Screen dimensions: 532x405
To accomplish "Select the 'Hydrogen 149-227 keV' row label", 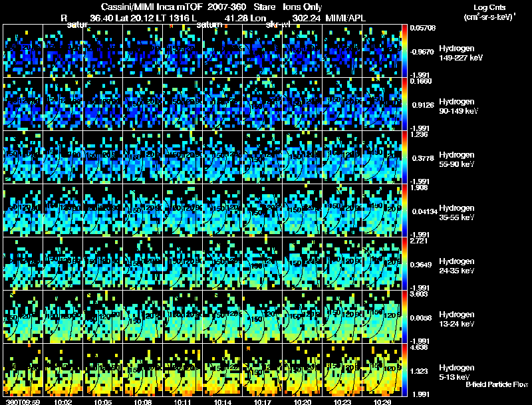I will (461, 53).
